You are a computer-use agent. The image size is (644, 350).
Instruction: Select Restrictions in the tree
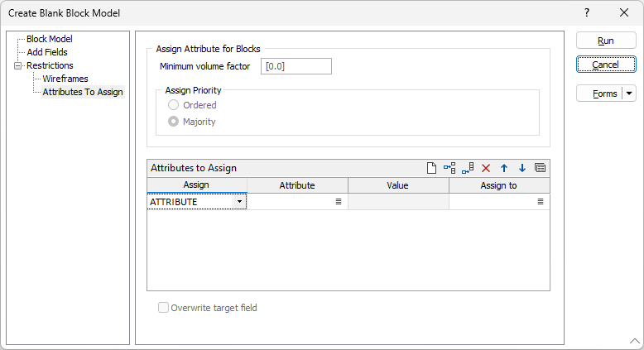50,65
